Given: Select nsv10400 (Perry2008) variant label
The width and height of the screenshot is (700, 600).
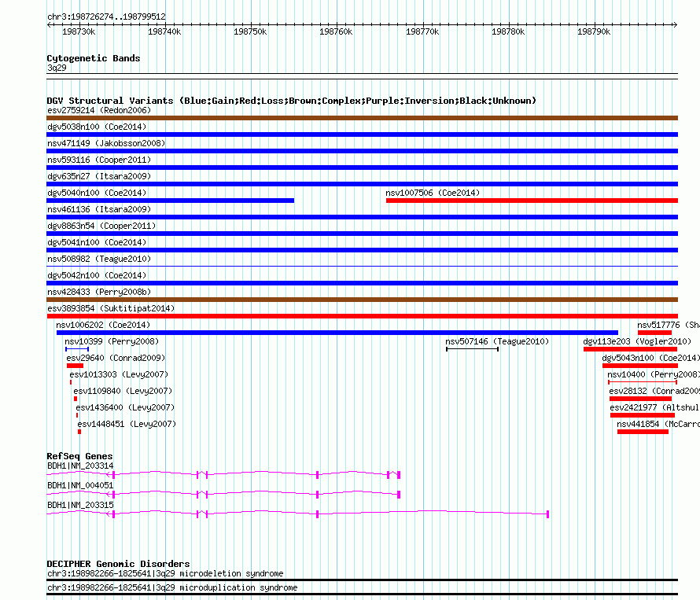Looking at the screenshot, I should [654, 374].
